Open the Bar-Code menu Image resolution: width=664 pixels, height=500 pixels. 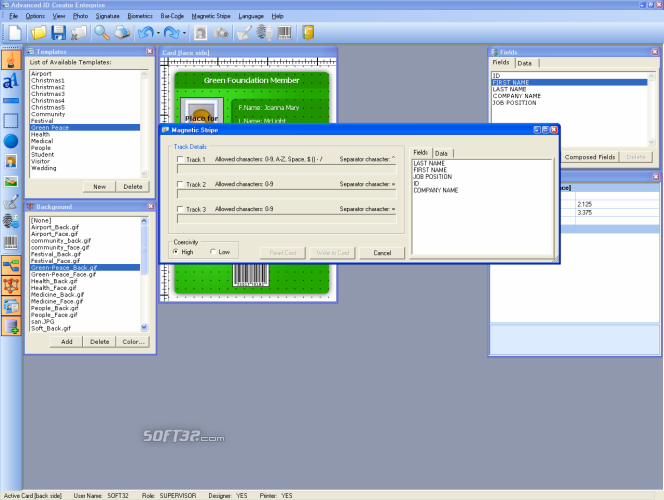click(x=172, y=16)
